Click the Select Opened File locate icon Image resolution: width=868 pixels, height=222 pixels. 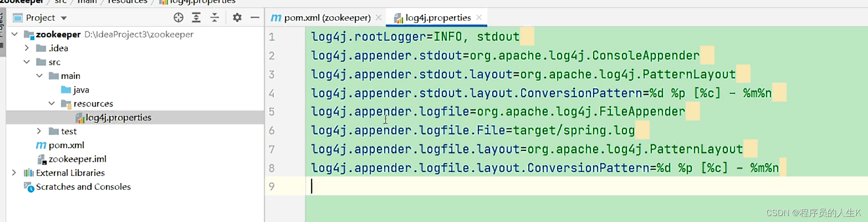178,18
